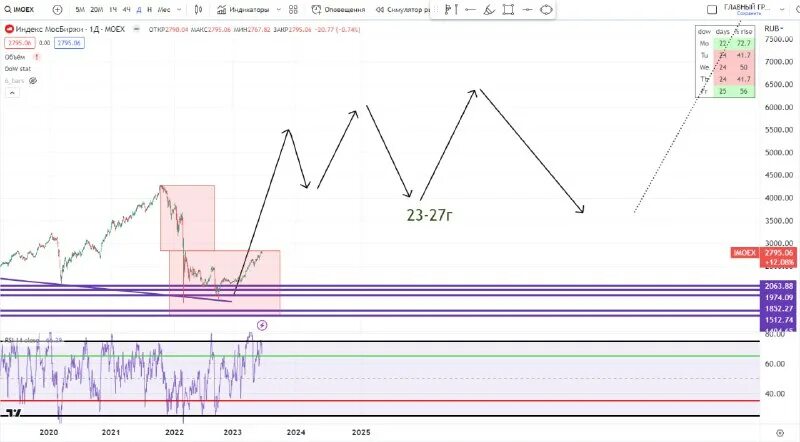
Task: Switch to the 20М timeframe
Action: click(96, 10)
